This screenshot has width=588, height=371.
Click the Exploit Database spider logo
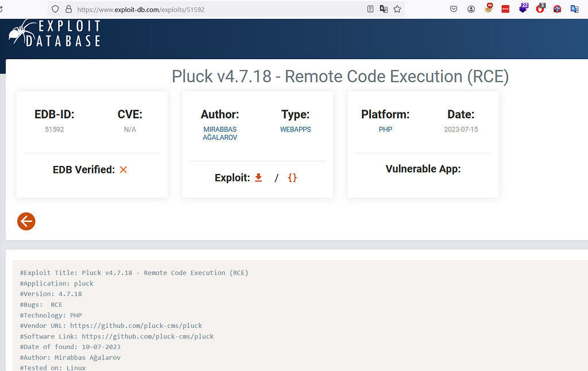55,33
